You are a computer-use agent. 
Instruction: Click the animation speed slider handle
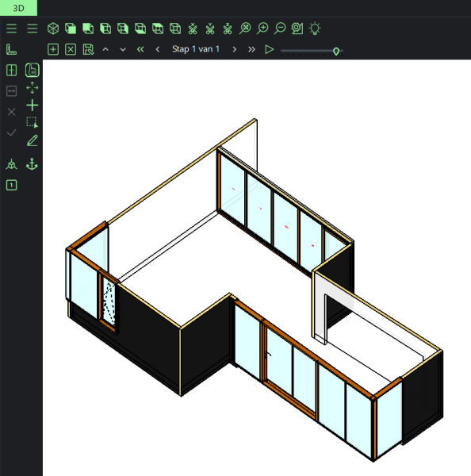pyautogui.click(x=336, y=52)
